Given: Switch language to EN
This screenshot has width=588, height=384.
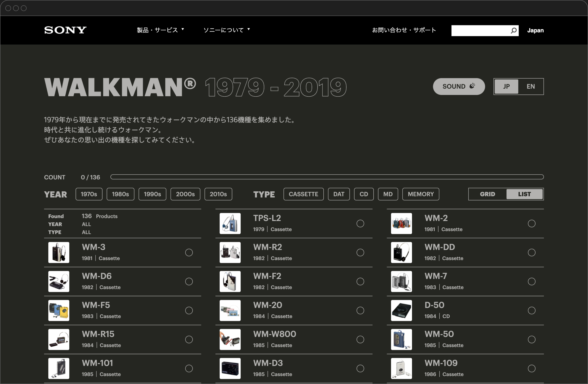Looking at the screenshot, I should [x=530, y=86].
